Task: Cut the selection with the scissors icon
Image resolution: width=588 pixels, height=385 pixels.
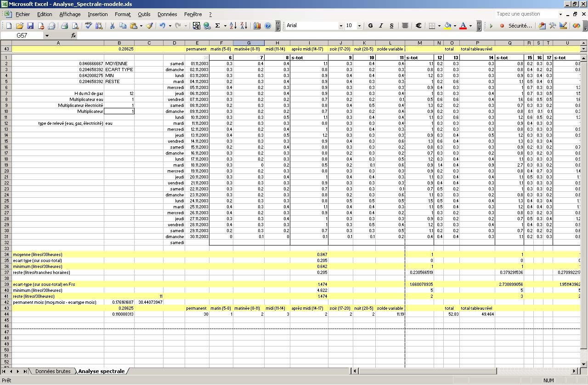Action: [99, 26]
